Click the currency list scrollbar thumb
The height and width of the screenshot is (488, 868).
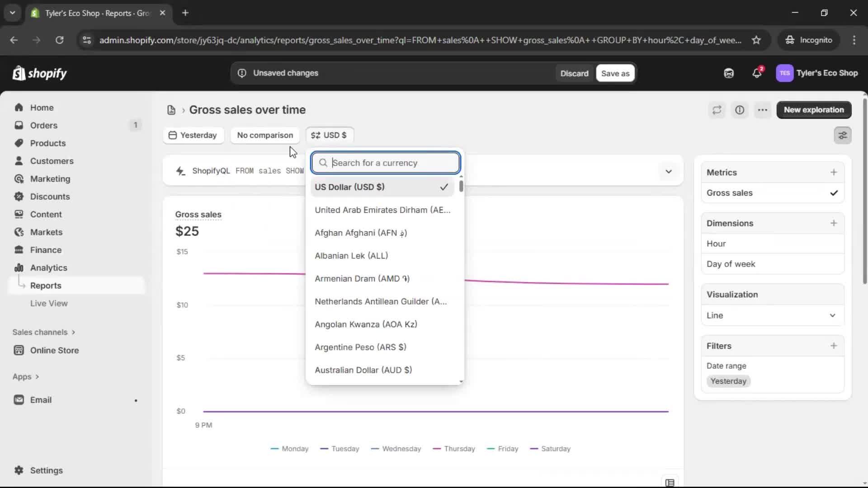coord(461,186)
